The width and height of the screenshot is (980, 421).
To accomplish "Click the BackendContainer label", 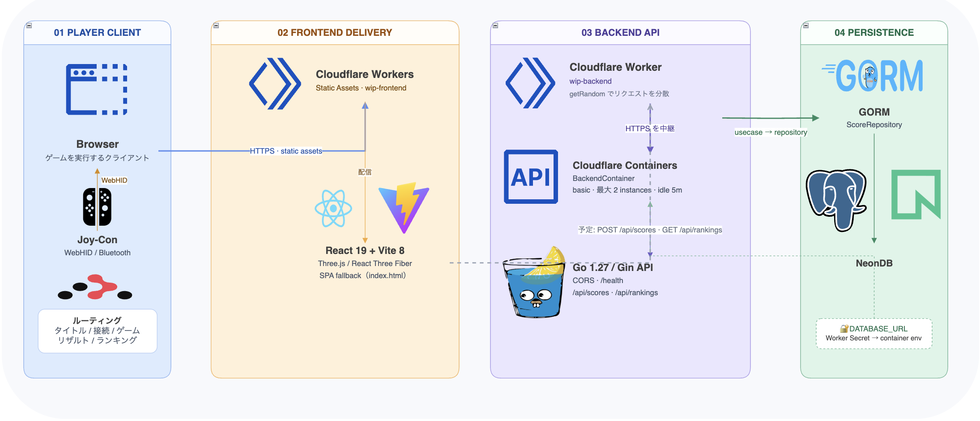I will click(603, 178).
